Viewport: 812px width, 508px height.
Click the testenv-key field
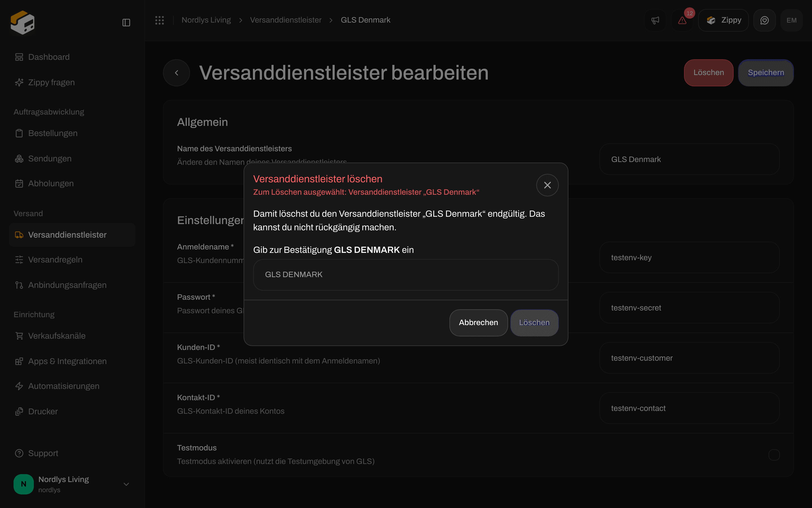click(x=690, y=258)
